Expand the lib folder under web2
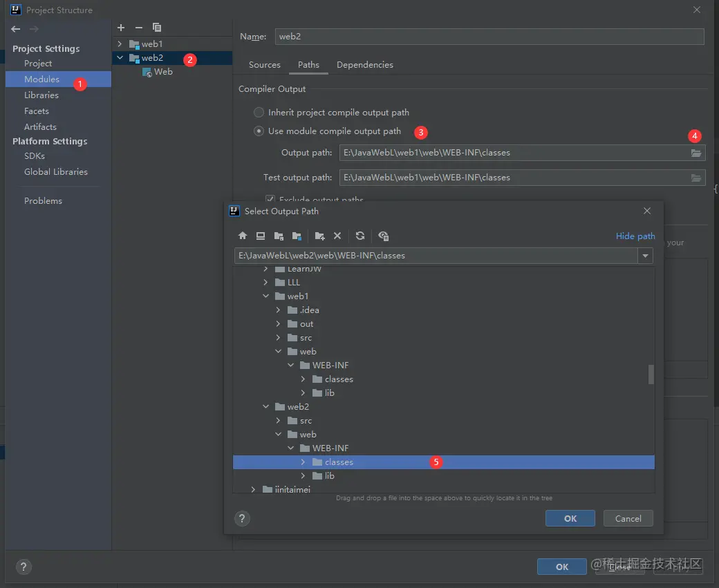The width and height of the screenshot is (719, 588). 303,475
